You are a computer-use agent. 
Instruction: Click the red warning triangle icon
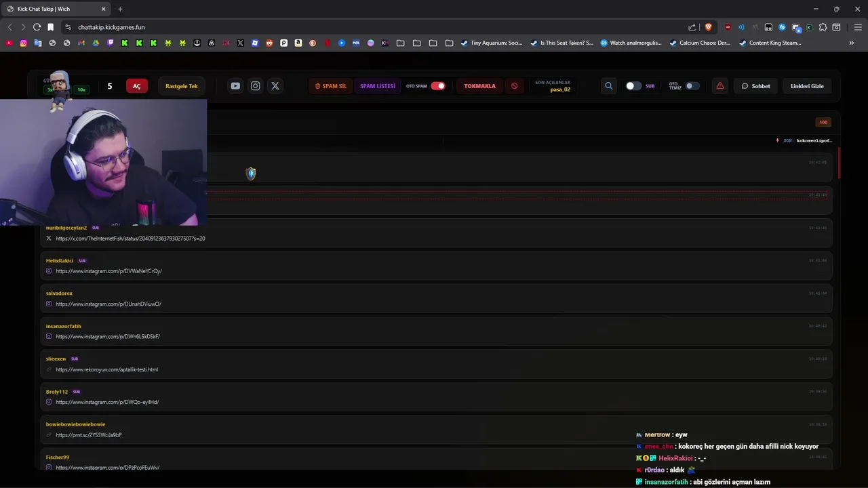click(719, 86)
